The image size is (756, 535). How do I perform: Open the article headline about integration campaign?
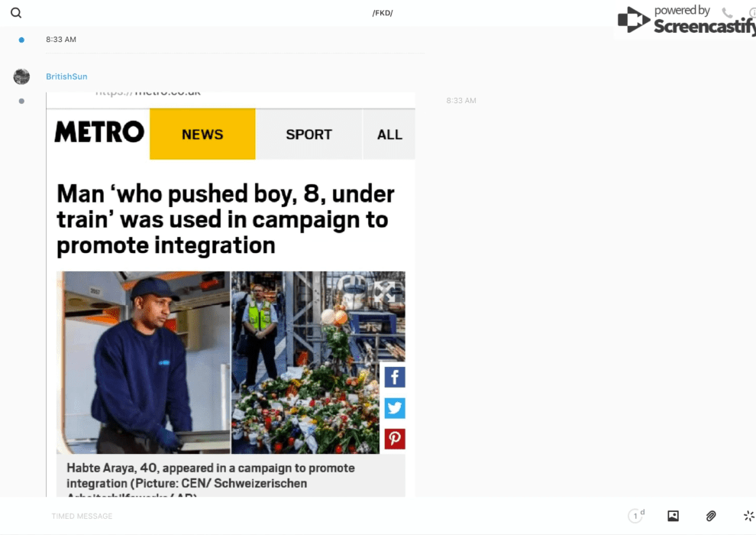pos(225,219)
